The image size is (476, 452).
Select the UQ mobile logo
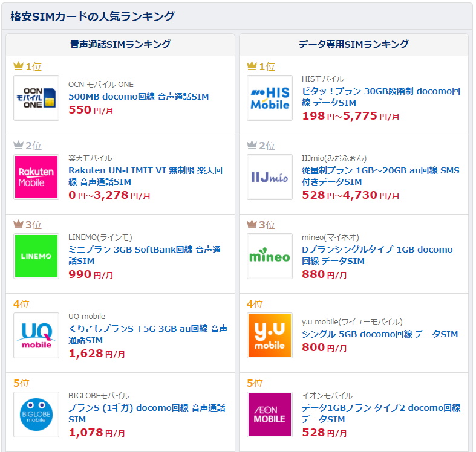36,335
